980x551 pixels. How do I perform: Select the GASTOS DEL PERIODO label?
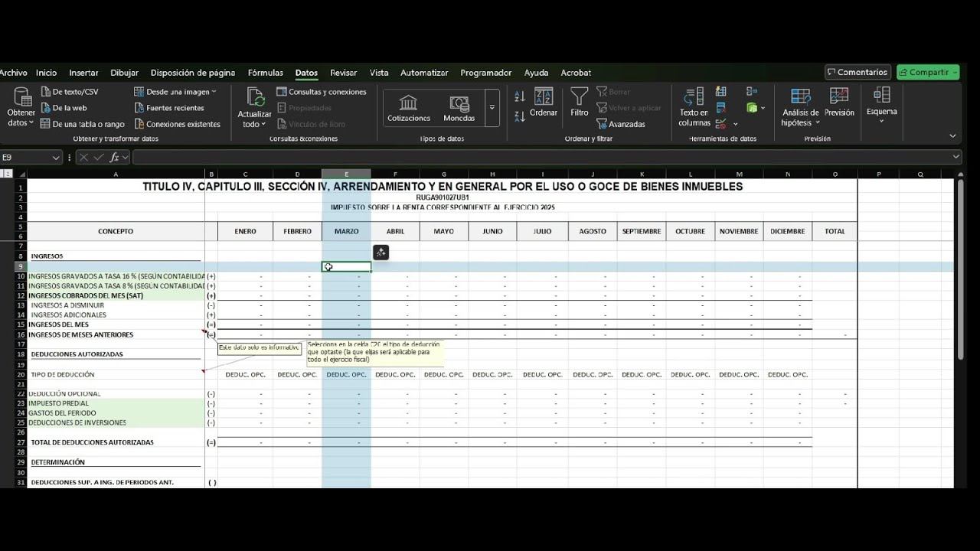click(62, 413)
